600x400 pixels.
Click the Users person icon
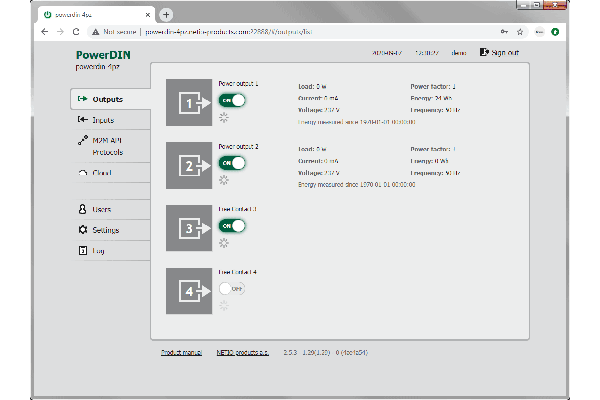(82, 209)
